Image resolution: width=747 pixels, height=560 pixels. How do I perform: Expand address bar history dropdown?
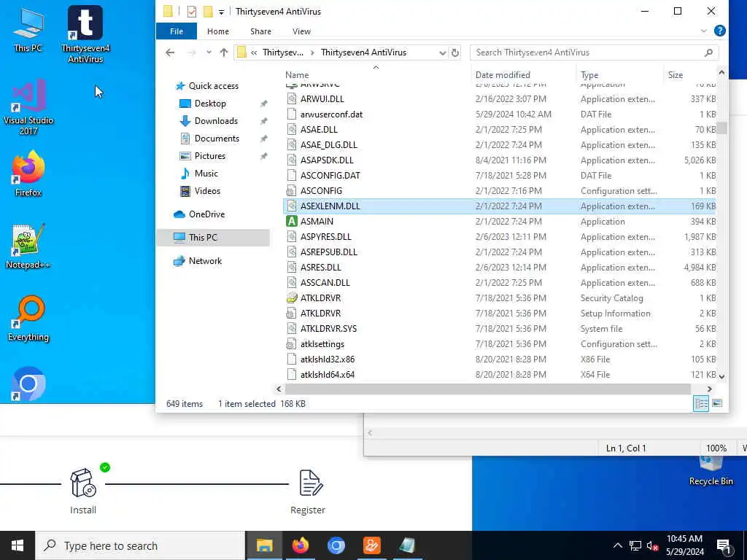(443, 52)
